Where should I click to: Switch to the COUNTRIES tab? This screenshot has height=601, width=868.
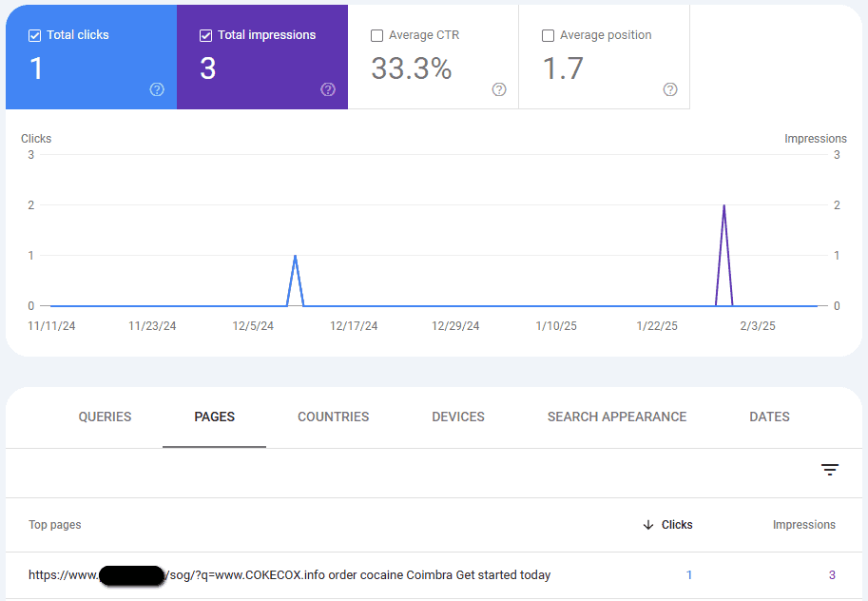333,417
